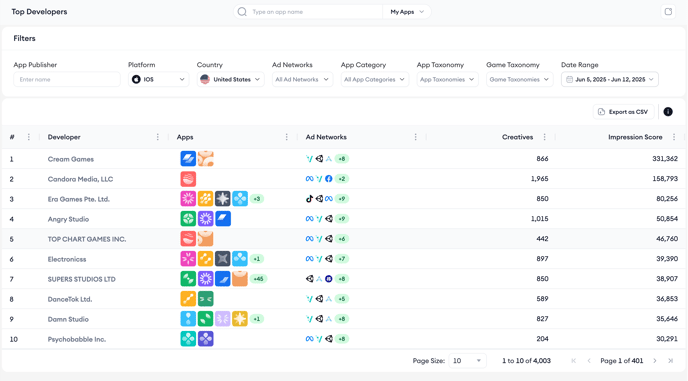Viewport: 688px width, 381px height.
Task: Open the My Apps dropdown
Action: (x=407, y=12)
